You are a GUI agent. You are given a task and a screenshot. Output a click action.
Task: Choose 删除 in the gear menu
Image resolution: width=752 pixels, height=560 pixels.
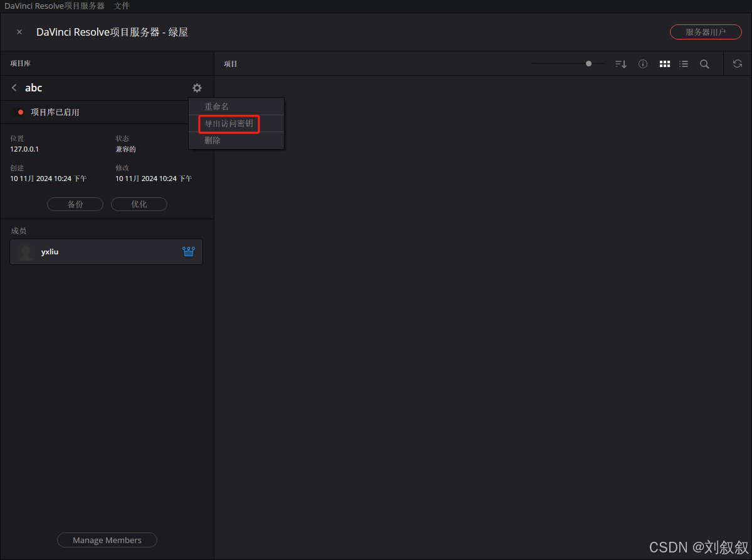212,140
